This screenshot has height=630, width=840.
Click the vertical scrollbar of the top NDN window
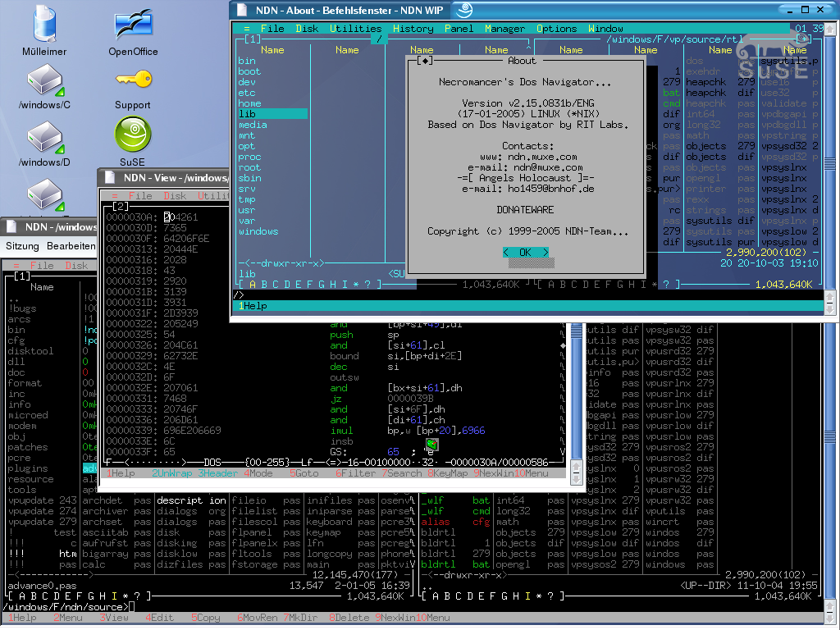[x=830, y=169]
